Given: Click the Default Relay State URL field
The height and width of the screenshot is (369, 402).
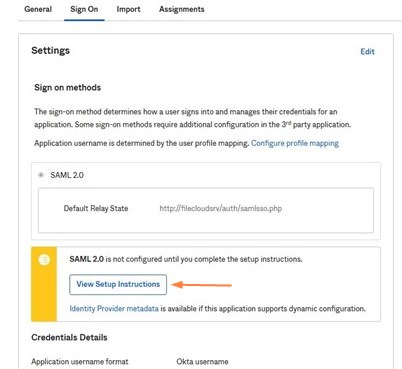Looking at the screenshot, I should pyautogui.click(x=221, y=209).
